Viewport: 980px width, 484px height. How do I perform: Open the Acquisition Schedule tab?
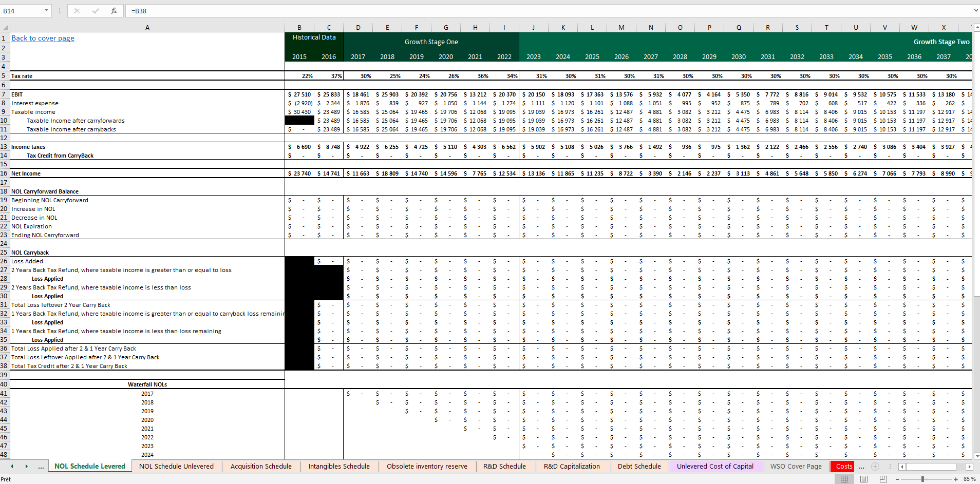point(261,466)
